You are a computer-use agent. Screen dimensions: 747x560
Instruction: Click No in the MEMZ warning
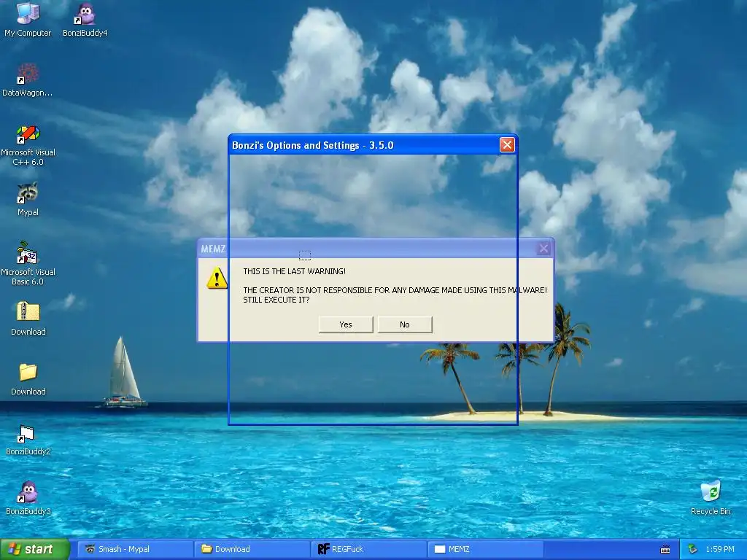[x=405, y=324]
